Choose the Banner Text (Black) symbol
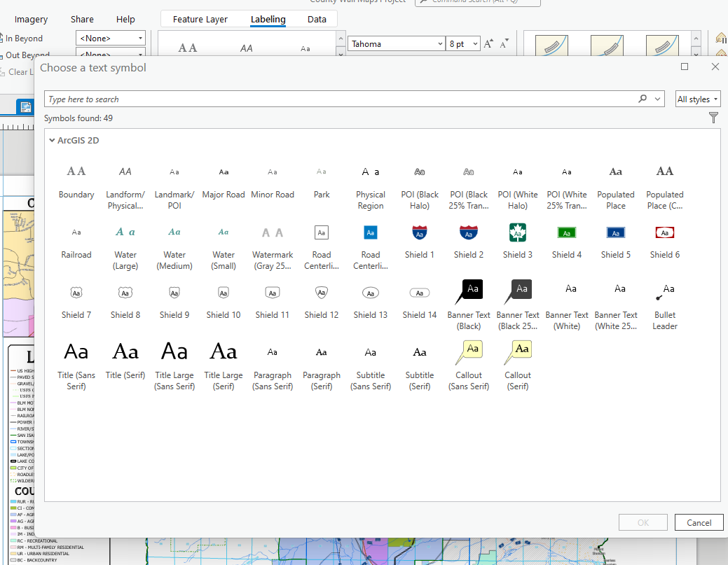This screenshot has width=728, height=565. (x=468, y=289)
